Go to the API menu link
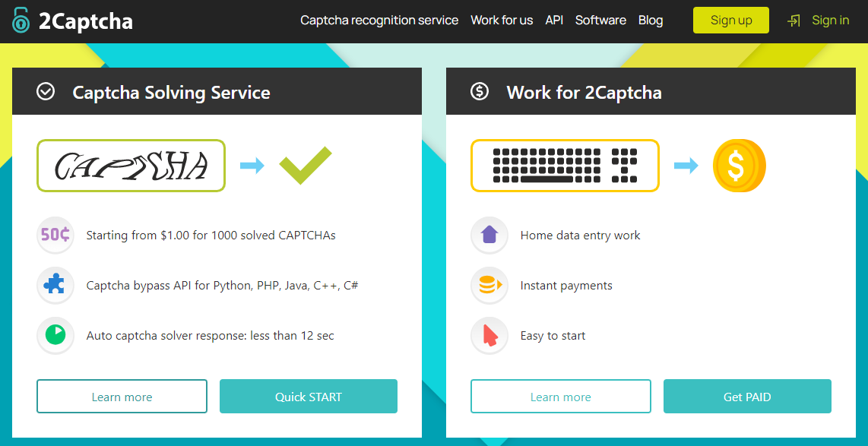This screenshot has width=868, height=446. [x=554, y=21]
